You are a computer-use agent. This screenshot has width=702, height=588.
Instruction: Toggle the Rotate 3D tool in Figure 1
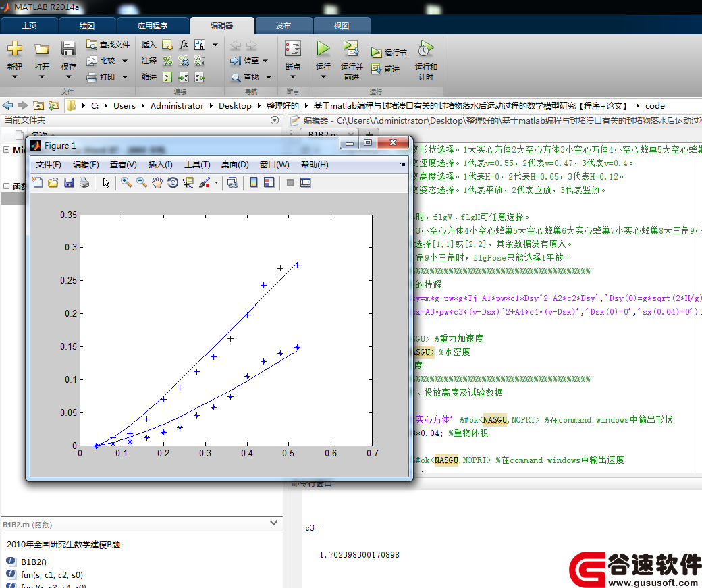(173, 182)
